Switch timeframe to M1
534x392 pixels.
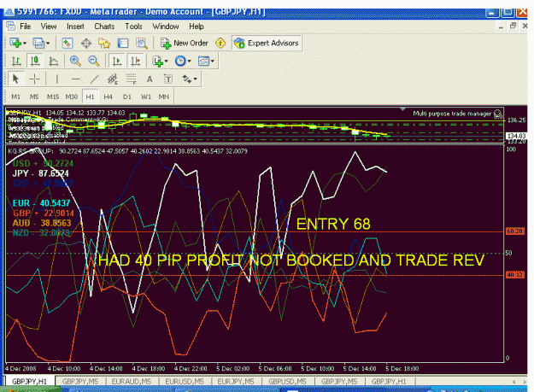(15, 97)
